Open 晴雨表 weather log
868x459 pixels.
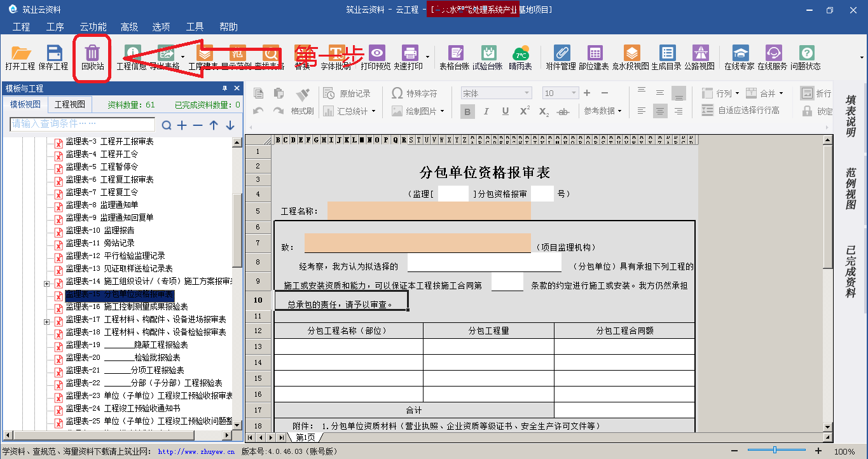[520, 57]
